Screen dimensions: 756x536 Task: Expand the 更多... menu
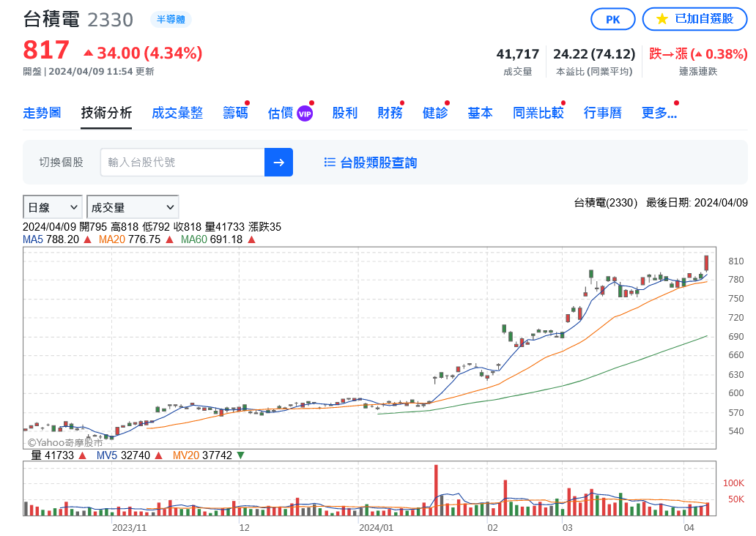click(x=659, y=113)
